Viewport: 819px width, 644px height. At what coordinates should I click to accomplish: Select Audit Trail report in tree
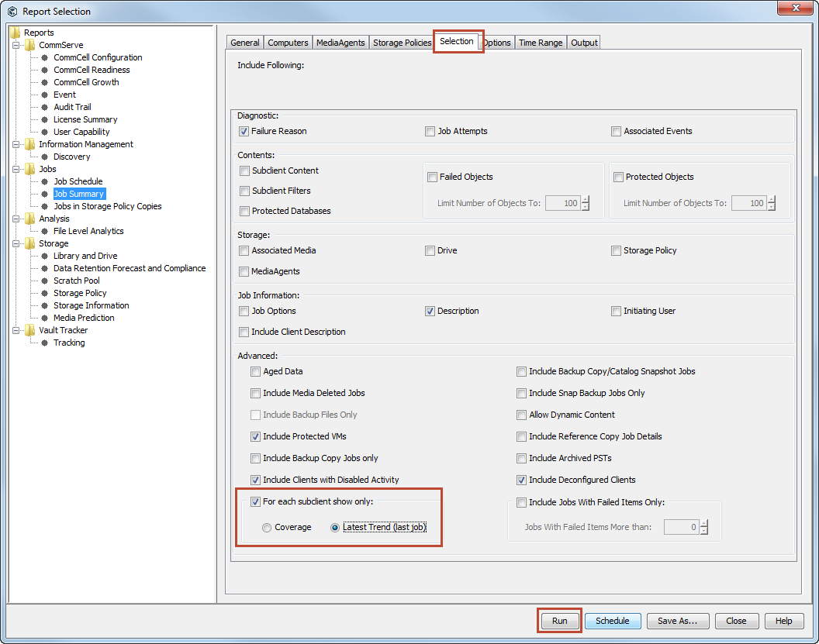(x=72, y=107)
